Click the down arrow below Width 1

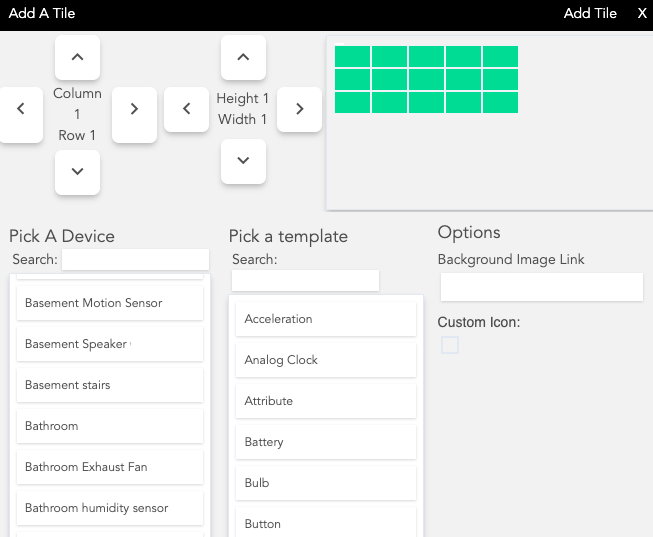pyautogui.click(x=243, y=161)
